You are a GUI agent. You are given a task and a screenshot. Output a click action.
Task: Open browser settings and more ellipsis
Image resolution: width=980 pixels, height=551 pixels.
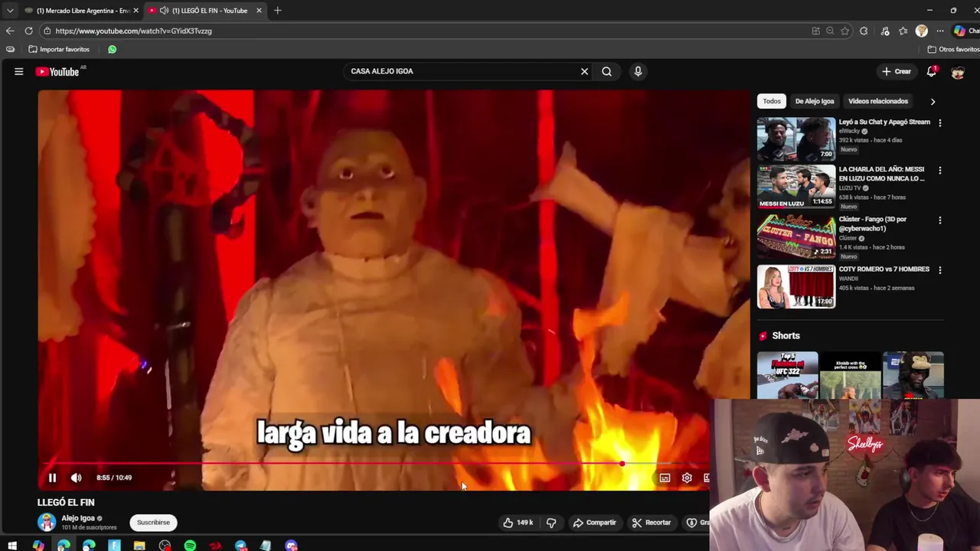(940, 31)
